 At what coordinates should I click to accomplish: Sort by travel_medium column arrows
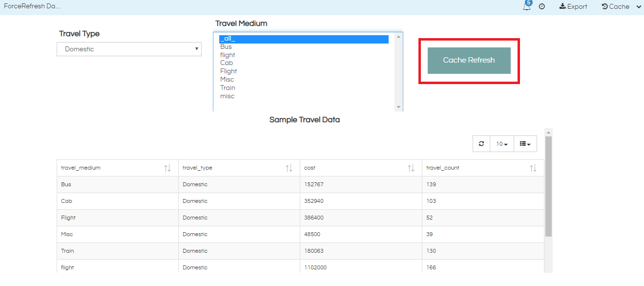[167, 168]
